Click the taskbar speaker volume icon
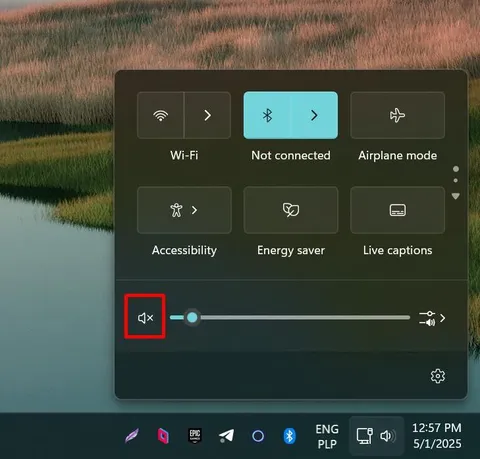 click(x=387, y=436)
